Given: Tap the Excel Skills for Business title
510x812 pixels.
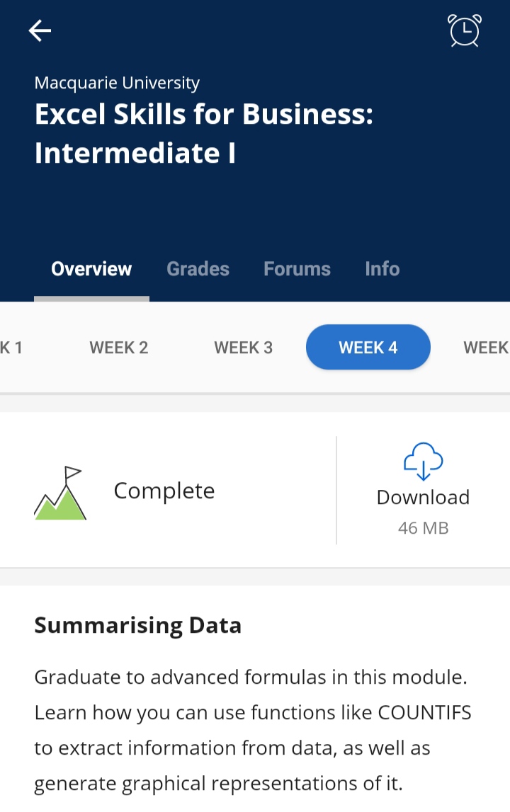Looking at the screenshot, I should point(204,133).
